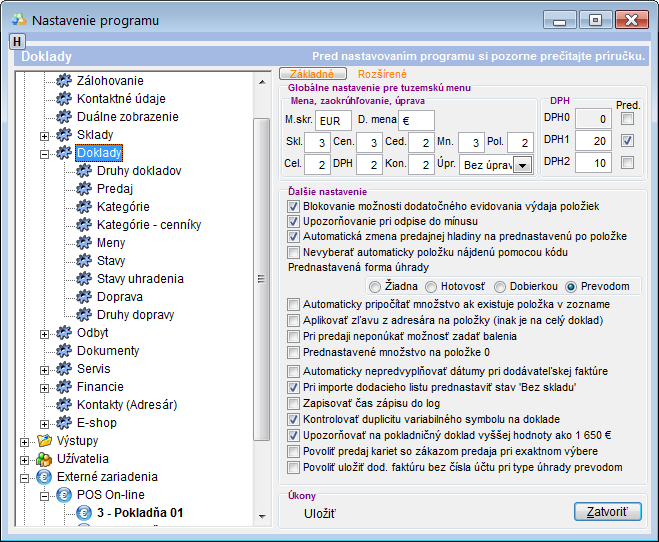Viewport: 659px width, 542px height.
Task: Select the Výstupy folder icon
Action: point(43,441)
